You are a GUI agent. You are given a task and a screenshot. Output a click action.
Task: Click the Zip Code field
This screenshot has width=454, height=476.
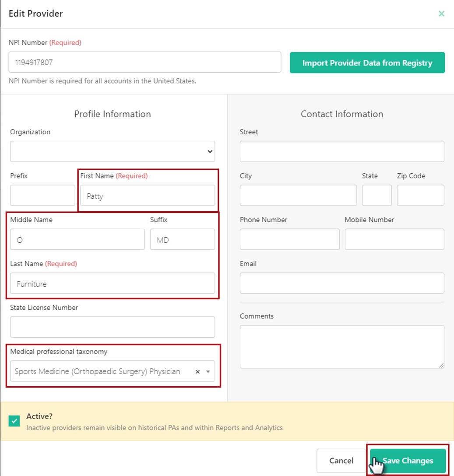420,195
